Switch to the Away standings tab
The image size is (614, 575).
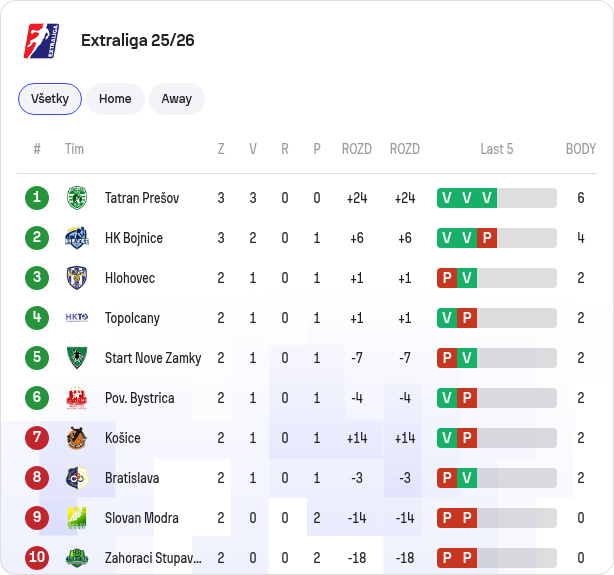click(177, 99)
